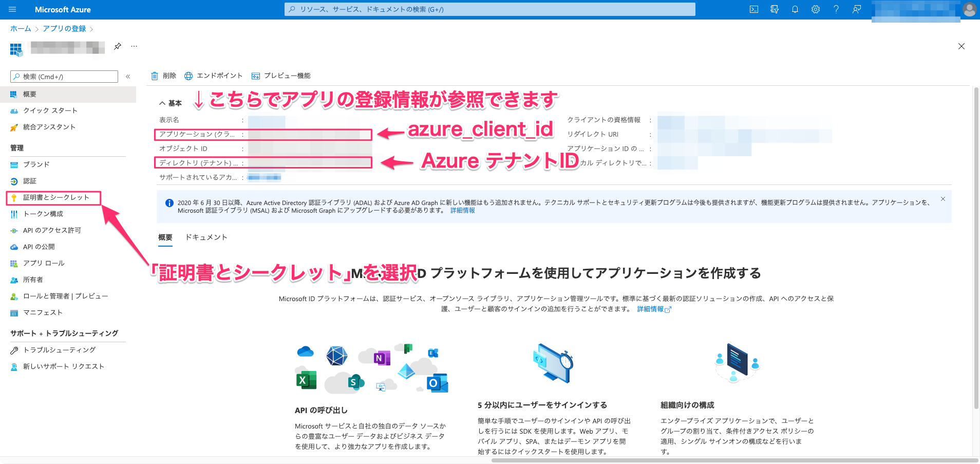This screenshot has height=464, width=980.
Task: Click the ディレクトリ (テナント) ID row label
Action: point(198,163)
